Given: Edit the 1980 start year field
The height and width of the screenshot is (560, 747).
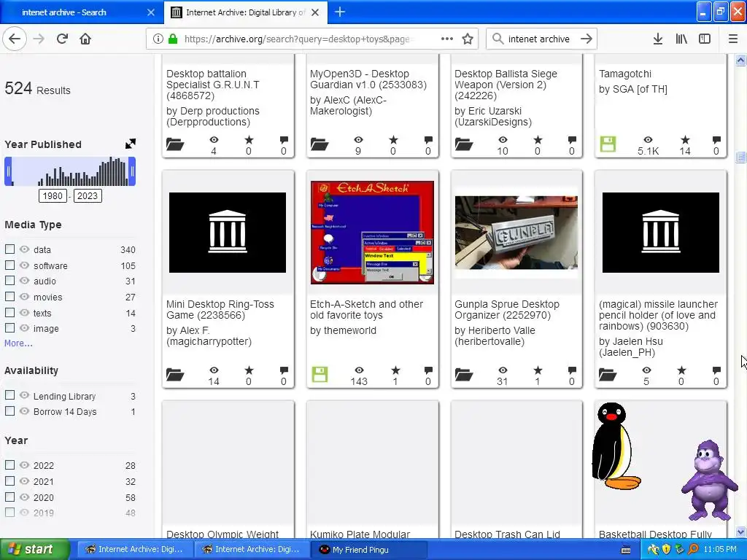Looking at the screenshot, I should coord(53,195).
